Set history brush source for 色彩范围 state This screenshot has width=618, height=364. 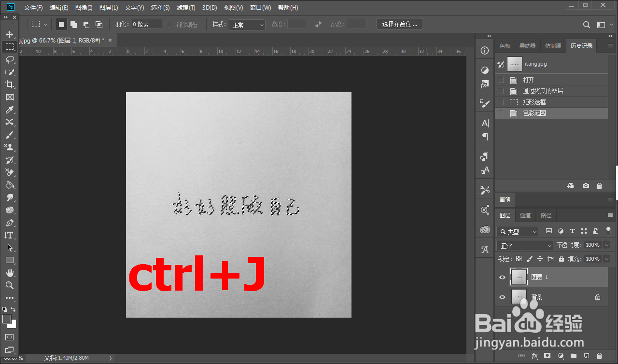(x=501, y=113)
